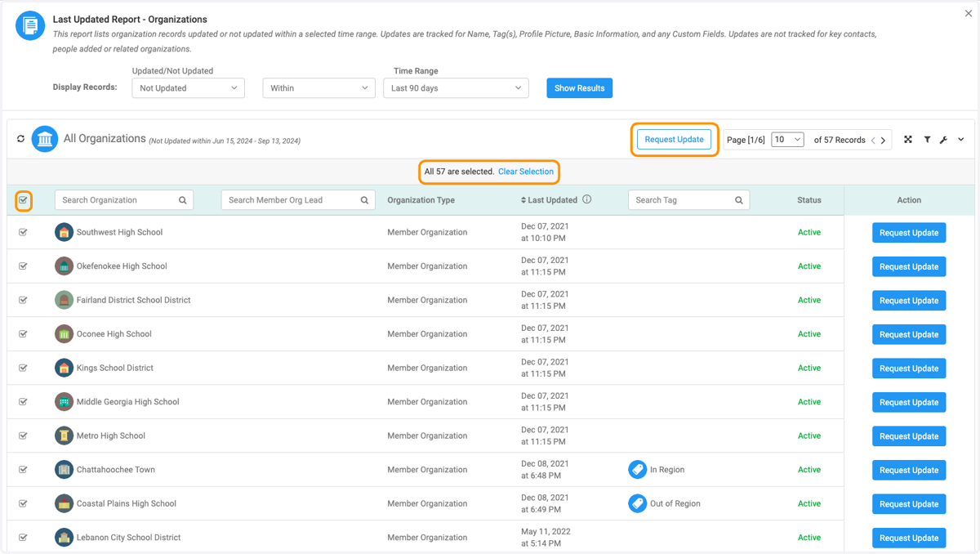This screenshot has height=554, width=980.
Task: Open Middle Georgia High School avatar
Action: click(64, 401)
